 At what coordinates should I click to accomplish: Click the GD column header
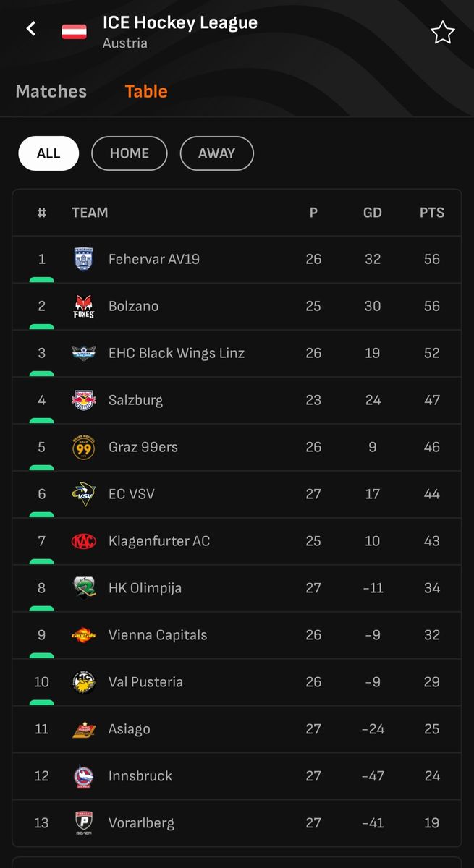pos(373,213)
